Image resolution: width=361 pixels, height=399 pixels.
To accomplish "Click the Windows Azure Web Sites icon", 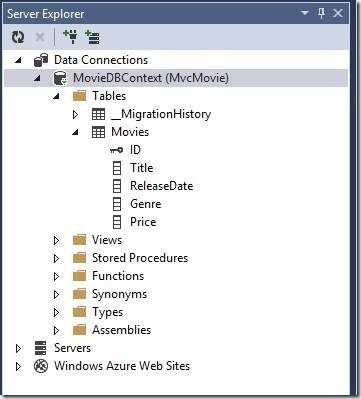I will click(x=41, y=366).
